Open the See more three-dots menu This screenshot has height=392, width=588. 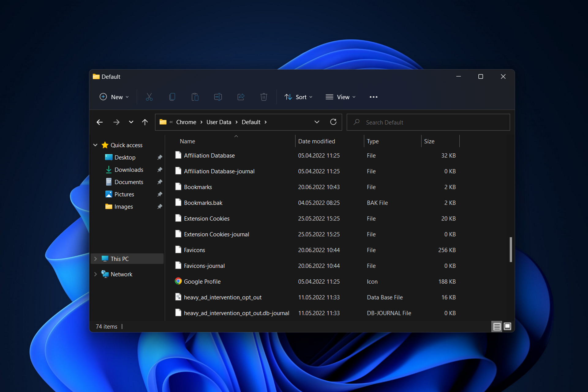point(373,97)
